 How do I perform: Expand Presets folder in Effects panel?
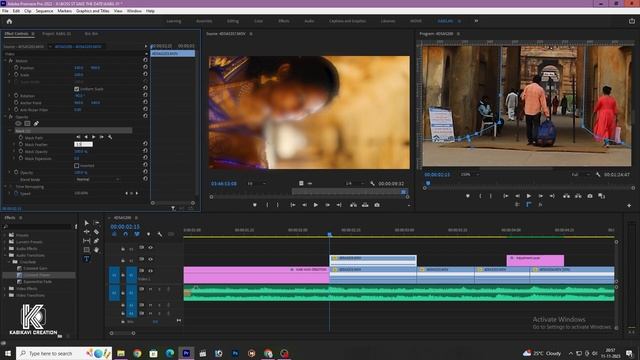pyautogui.click(x=5, y=235)
